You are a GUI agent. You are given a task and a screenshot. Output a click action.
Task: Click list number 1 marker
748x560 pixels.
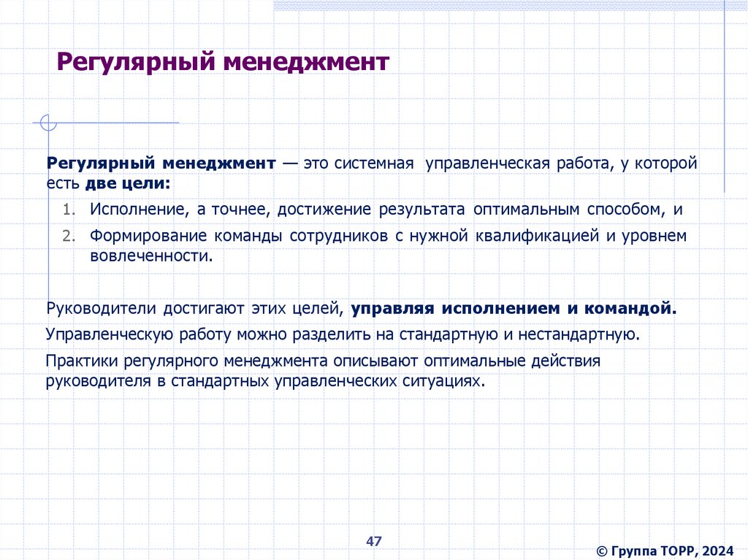[69, 210]
